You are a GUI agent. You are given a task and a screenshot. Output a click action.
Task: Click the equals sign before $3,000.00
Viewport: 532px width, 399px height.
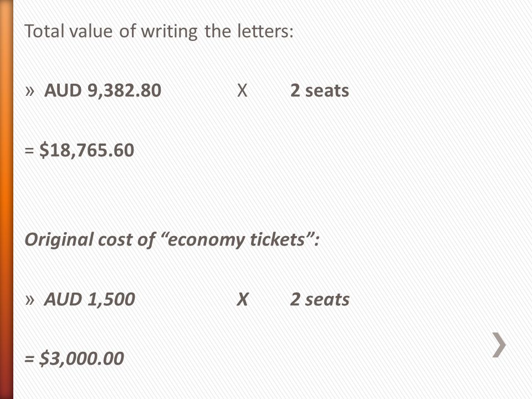point(29,359)
